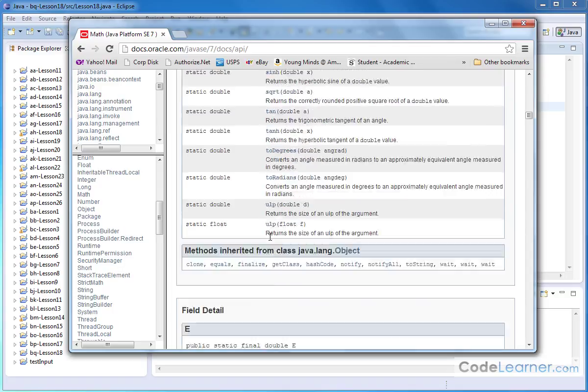Open the ProcessBuilder.Redirect class link
Screen dimensions: 588x392
(x=110, y=239)
